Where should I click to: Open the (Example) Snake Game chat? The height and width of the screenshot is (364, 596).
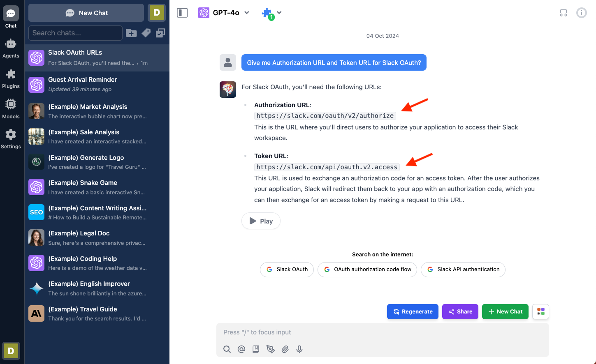pos(97,187)
